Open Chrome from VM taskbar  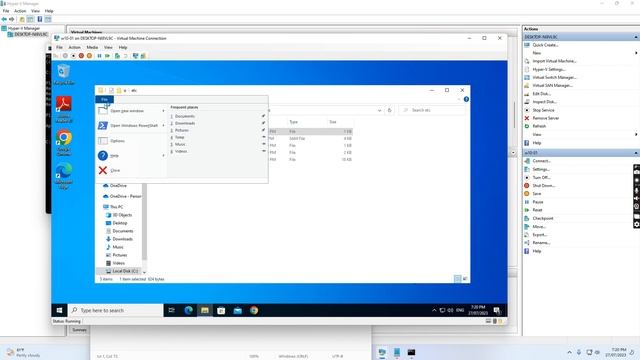point(254,310)
